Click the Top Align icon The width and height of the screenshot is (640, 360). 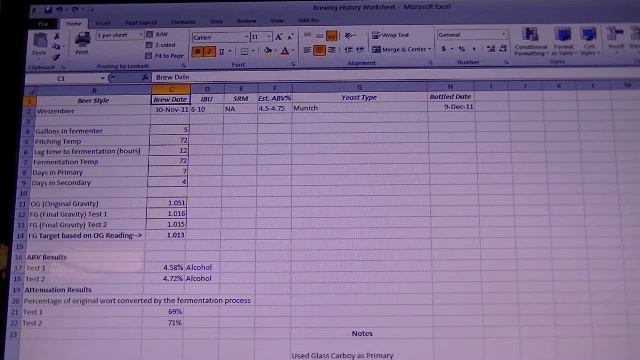tap(308, 36)
